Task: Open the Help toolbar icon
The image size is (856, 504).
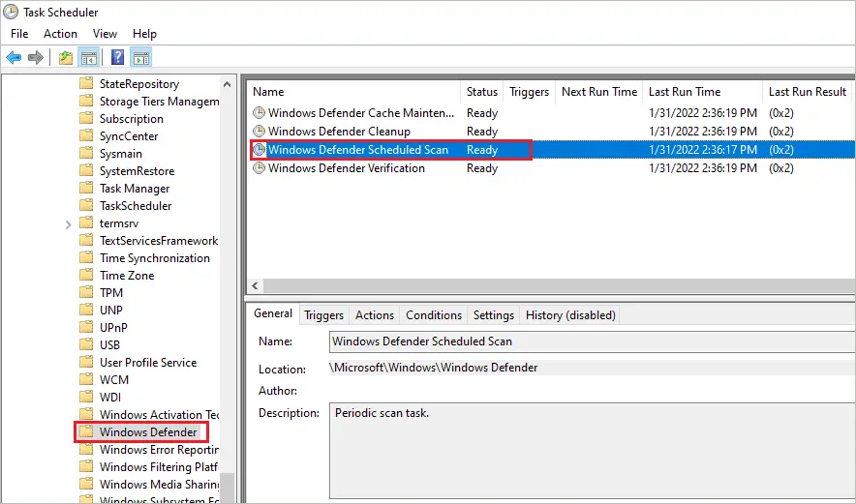Action: click(x=117, y=57)
